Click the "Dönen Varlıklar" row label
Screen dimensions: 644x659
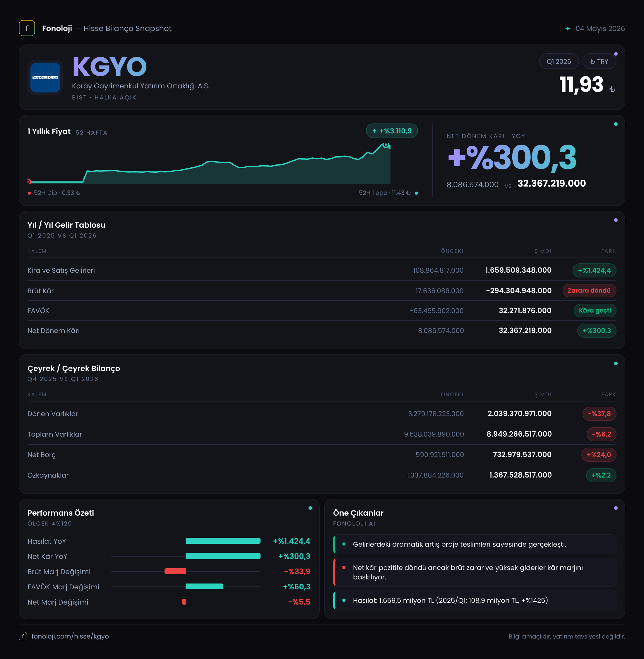pos(53,414)
